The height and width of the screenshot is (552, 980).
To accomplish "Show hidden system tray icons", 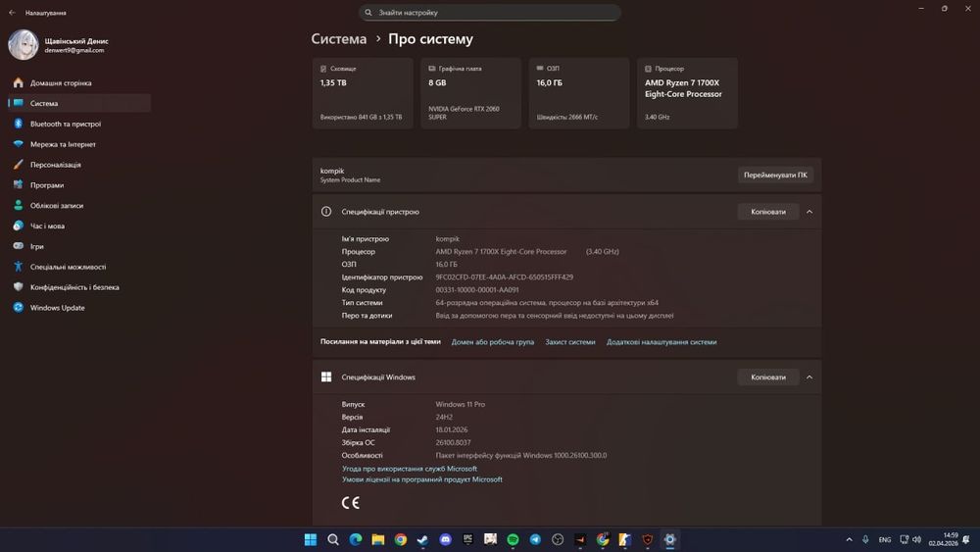I will pos(849,539).
